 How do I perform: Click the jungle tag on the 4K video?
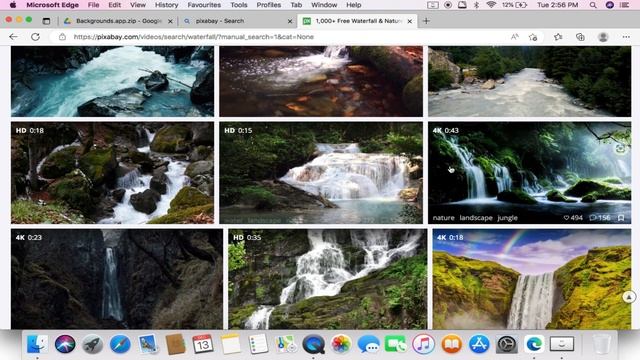(x=507, y=218)
